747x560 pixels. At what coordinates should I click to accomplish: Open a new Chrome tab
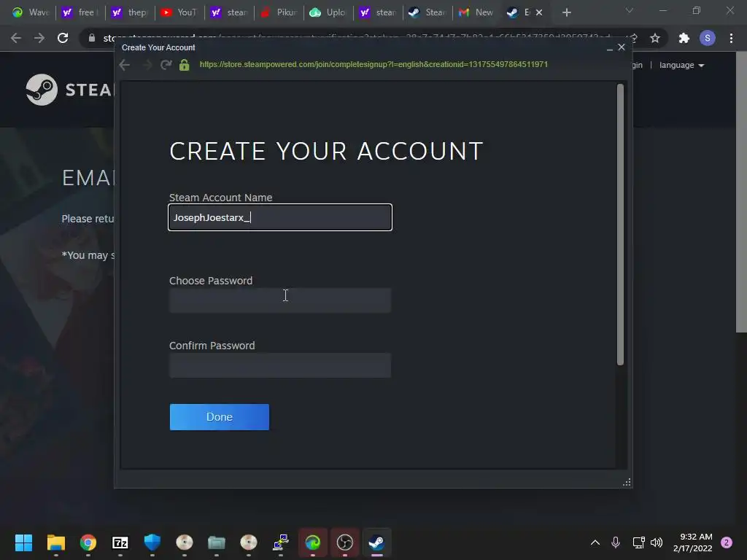[x=566, y=12]
